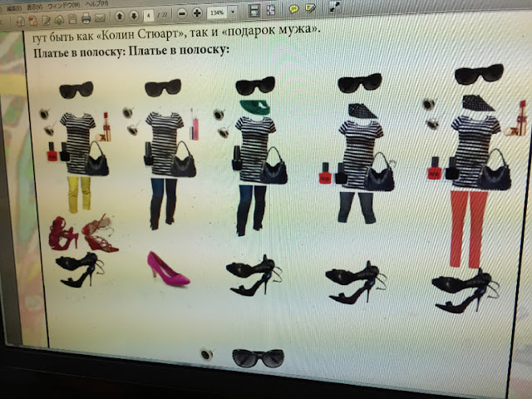The width and height of the screenshot is (532, 399).
Task: Zoom in with the plus button
Action: click(197, 13)
